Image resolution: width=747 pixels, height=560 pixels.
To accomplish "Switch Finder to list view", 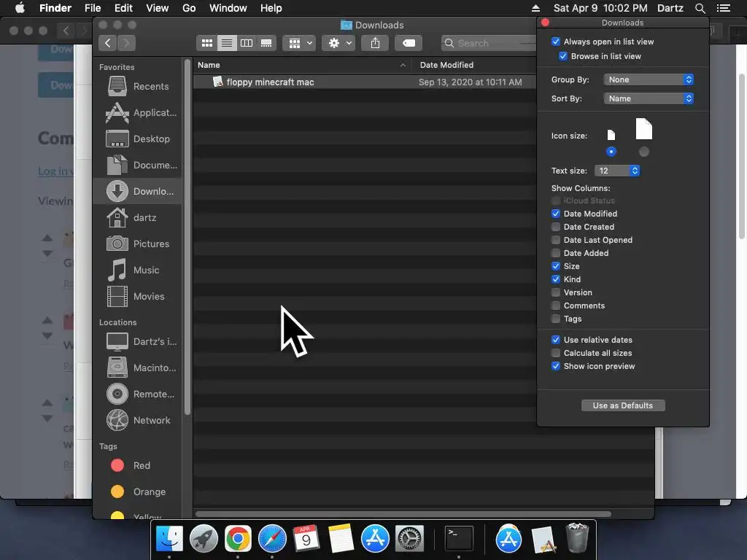I will point(227,43).
